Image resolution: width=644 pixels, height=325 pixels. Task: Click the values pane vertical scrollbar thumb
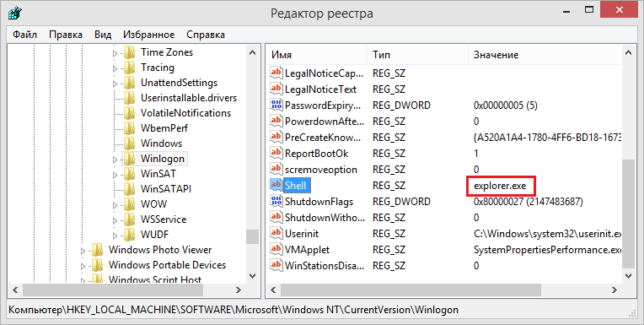628,214
